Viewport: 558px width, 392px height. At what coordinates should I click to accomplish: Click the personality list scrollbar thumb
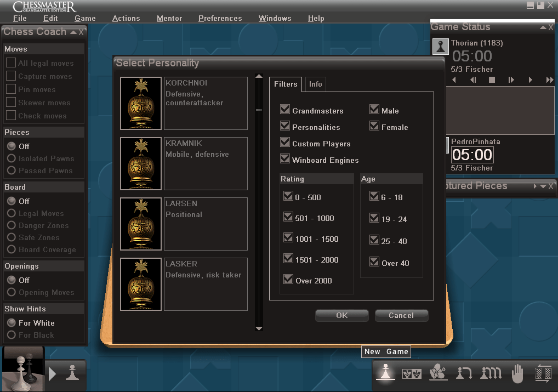259,110
